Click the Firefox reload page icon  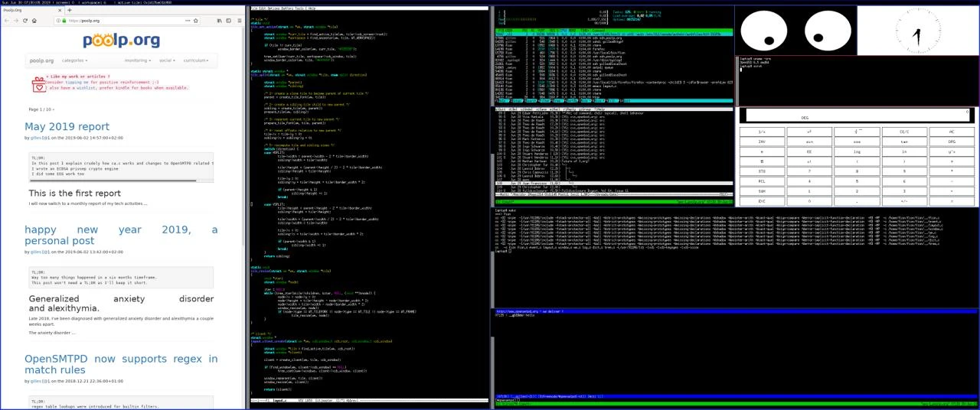coord(26,21)
